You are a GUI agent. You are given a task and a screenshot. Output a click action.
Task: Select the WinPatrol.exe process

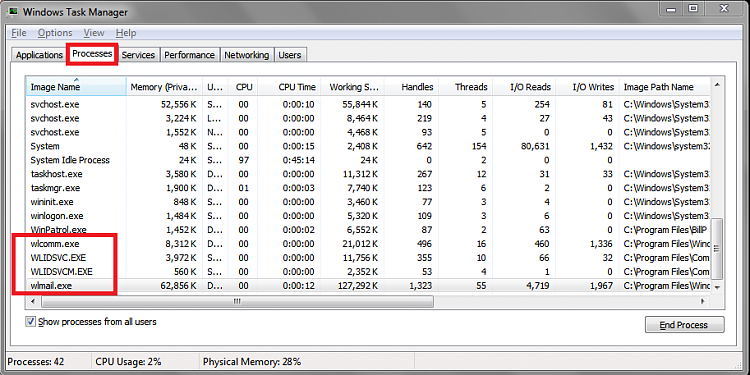coord(369,230)
